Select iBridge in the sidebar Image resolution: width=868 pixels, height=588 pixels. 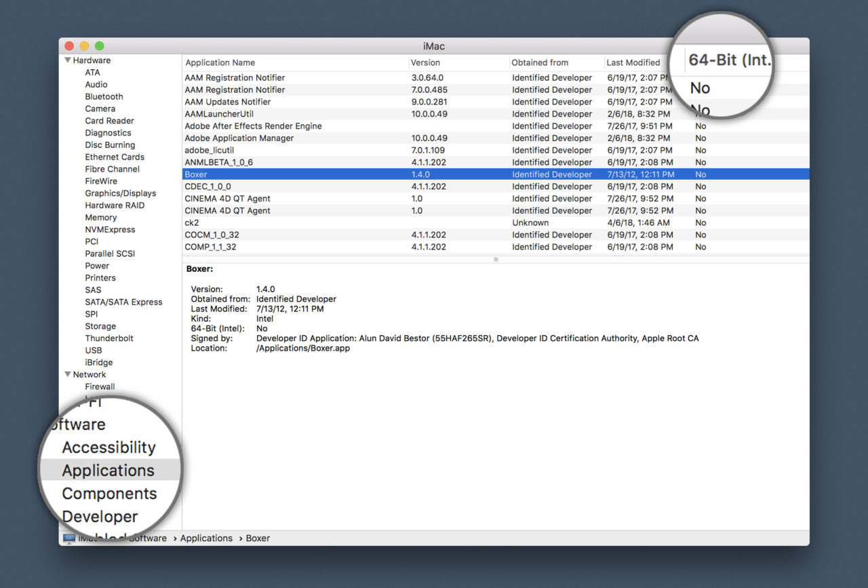(99, 363)
